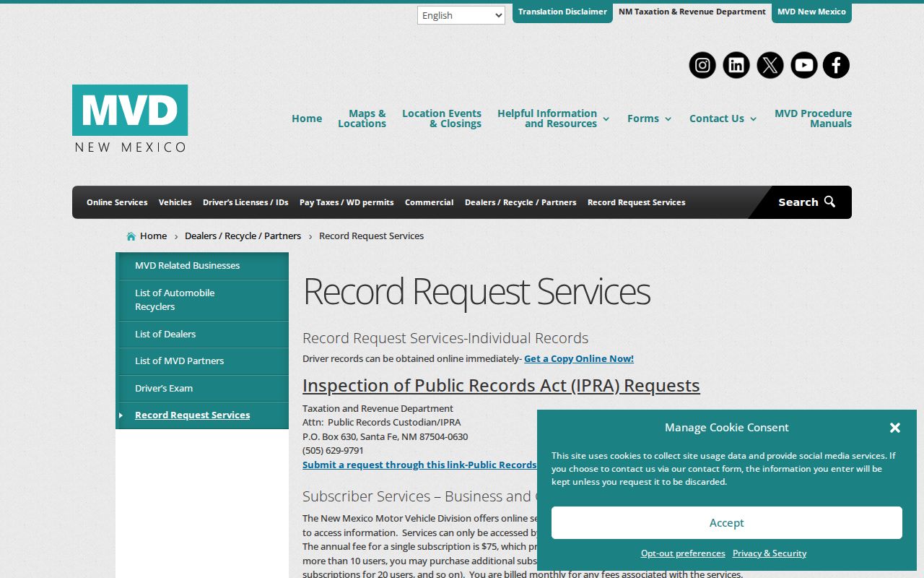Open Helpful Information and Resources menu
The height and width of the screenshot is (578, 924).
[x=547, y=118]
